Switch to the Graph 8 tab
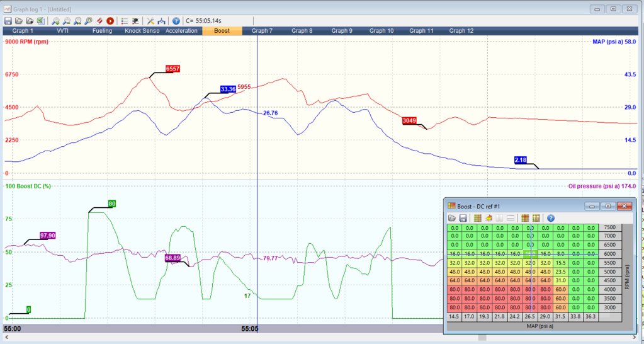644x344 pixels. click(302, 31)
